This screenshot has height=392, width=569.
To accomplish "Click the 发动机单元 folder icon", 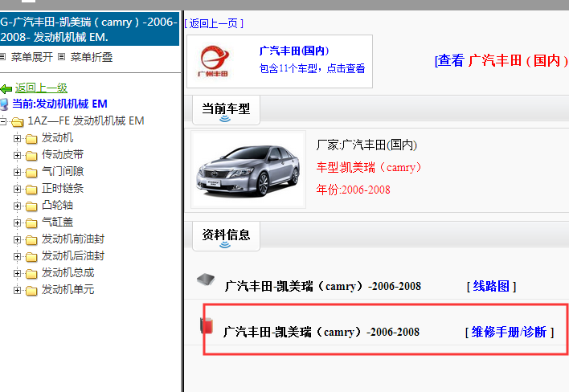I will tap(31, 291).
